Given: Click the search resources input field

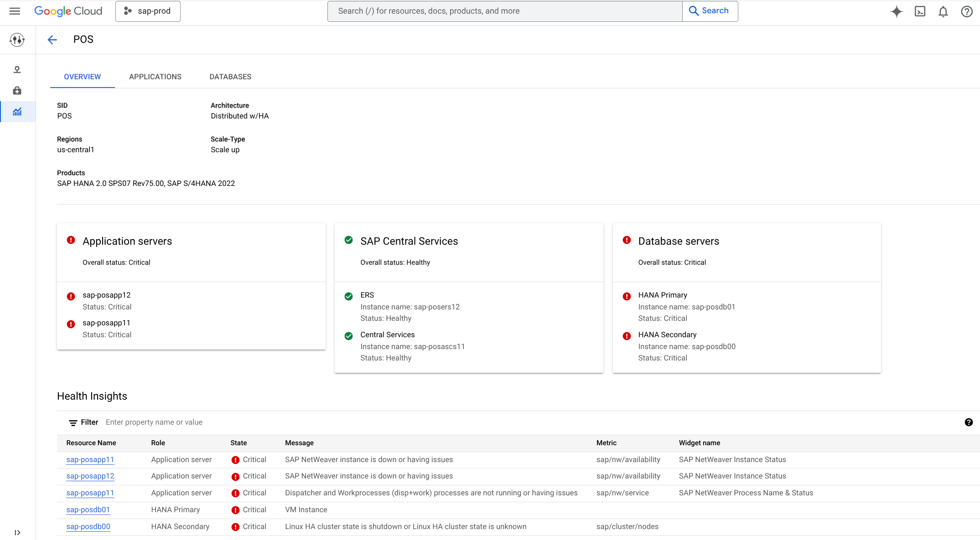Looking at the screenshot, I should tap(505, 11).
